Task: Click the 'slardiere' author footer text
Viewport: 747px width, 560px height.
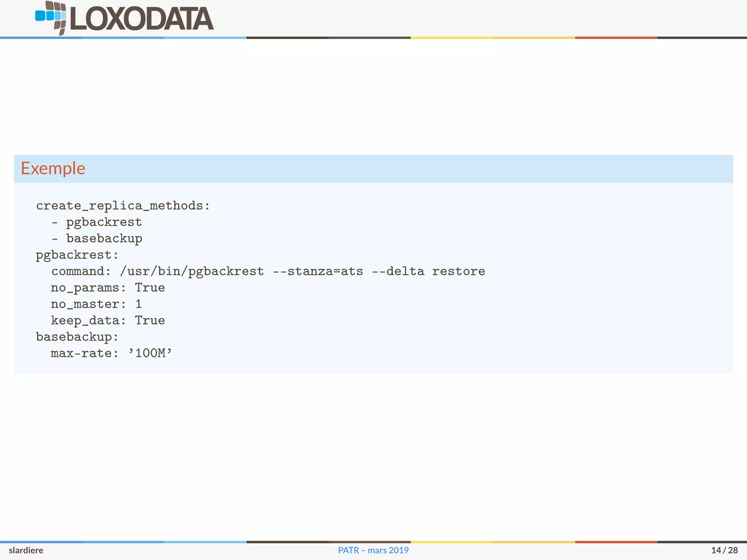Action: click(x=26, y=550)
